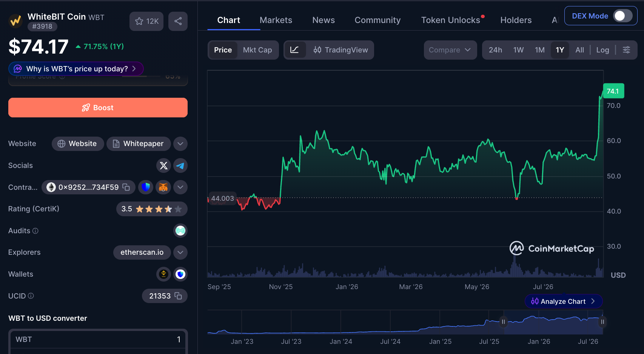Set chart range to 1Y

(x=560, y=50)
